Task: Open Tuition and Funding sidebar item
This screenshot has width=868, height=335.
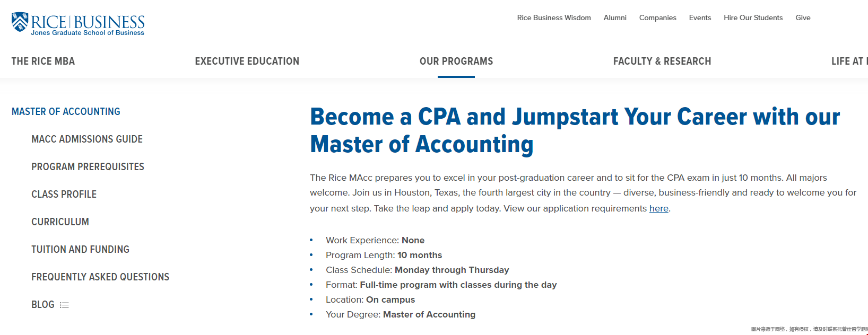Action: tap(80, 250)
